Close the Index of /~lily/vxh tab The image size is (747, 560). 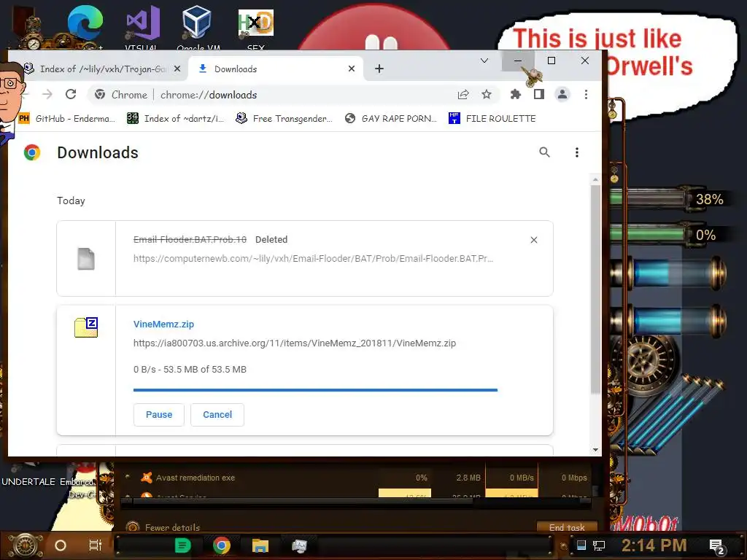point(177,69)
